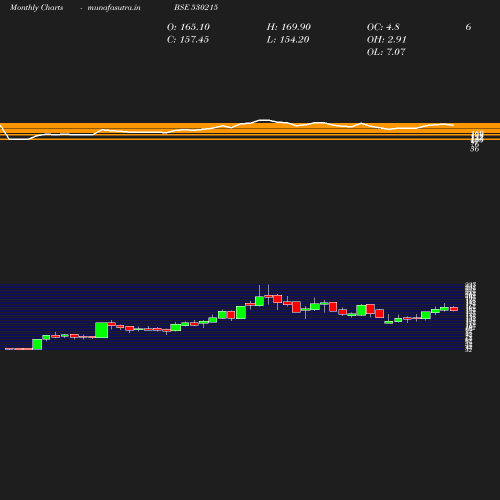
Task: Select the high value H: 169.90
Action: pos(288,27)
